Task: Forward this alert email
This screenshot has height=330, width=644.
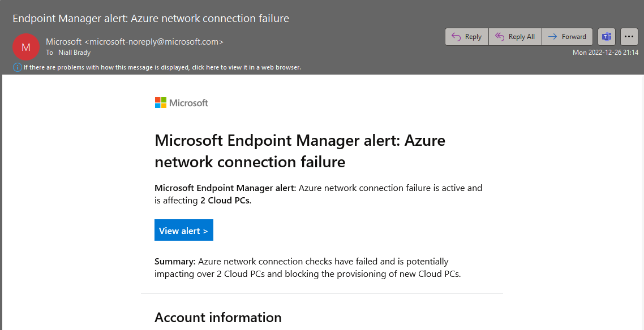Action: pyautogui.click(x=567, y=37)
